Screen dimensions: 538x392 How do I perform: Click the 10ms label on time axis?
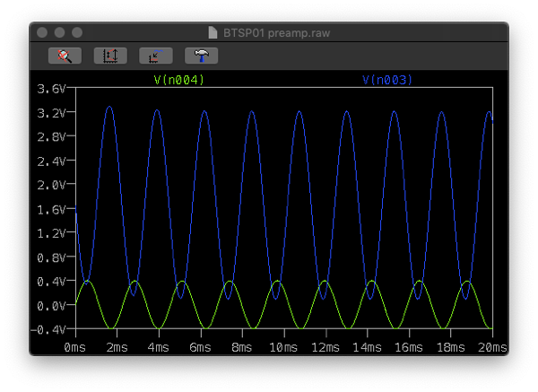(282, 346)
